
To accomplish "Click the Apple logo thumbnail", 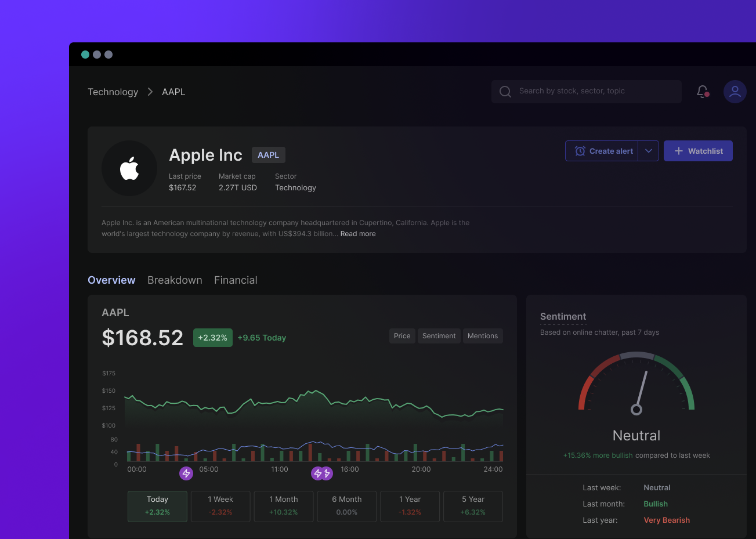I will tap(129, 168).
